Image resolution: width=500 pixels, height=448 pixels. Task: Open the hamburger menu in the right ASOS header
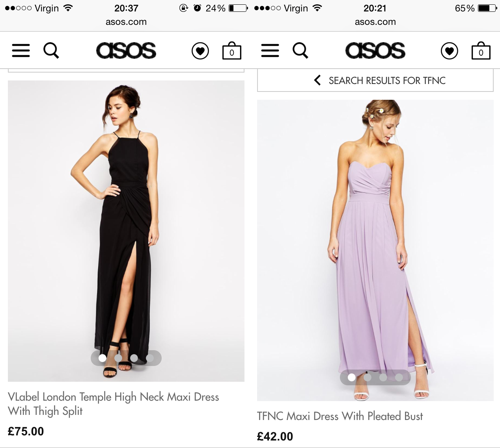click(270, 50)
